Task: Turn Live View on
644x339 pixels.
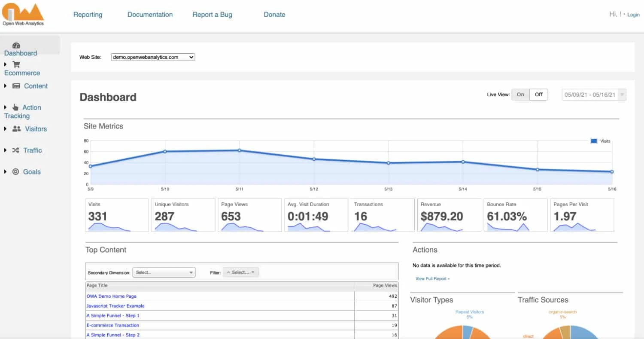Action: 520,95
